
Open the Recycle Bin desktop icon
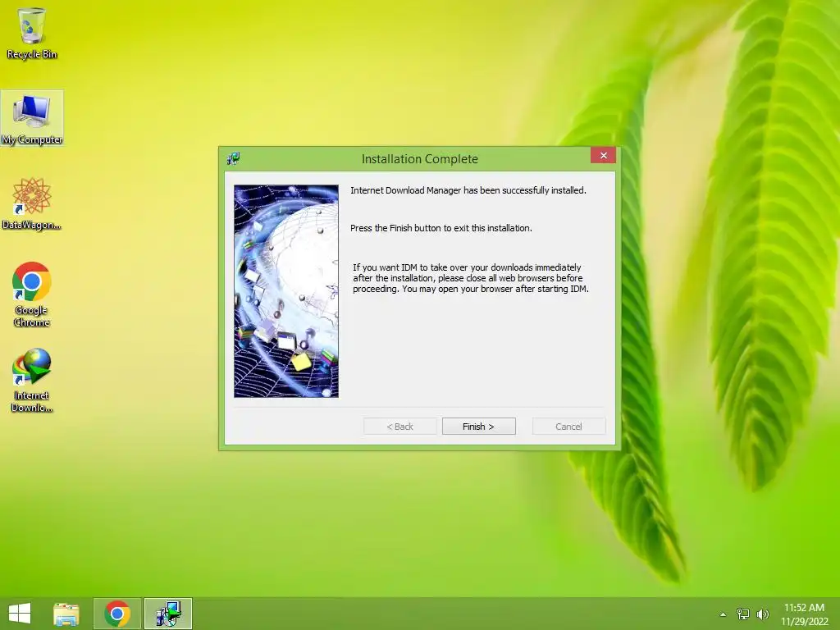coord(32,32)
